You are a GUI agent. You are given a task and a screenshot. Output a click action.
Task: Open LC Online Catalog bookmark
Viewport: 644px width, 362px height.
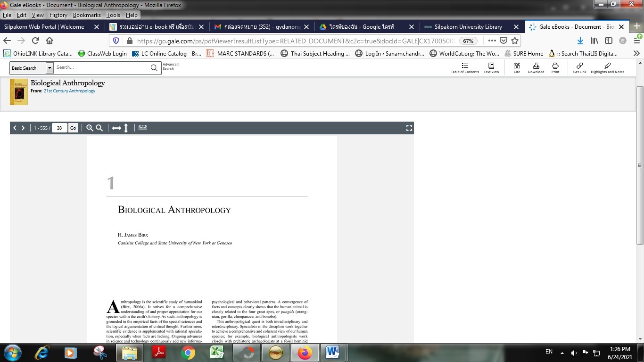166,53
